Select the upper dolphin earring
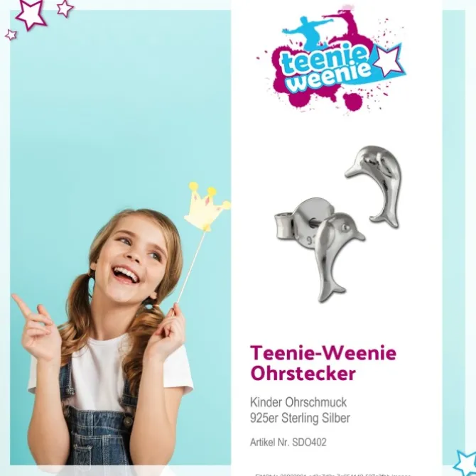This screenshot has height=476, width=476. tap(376, 185)
